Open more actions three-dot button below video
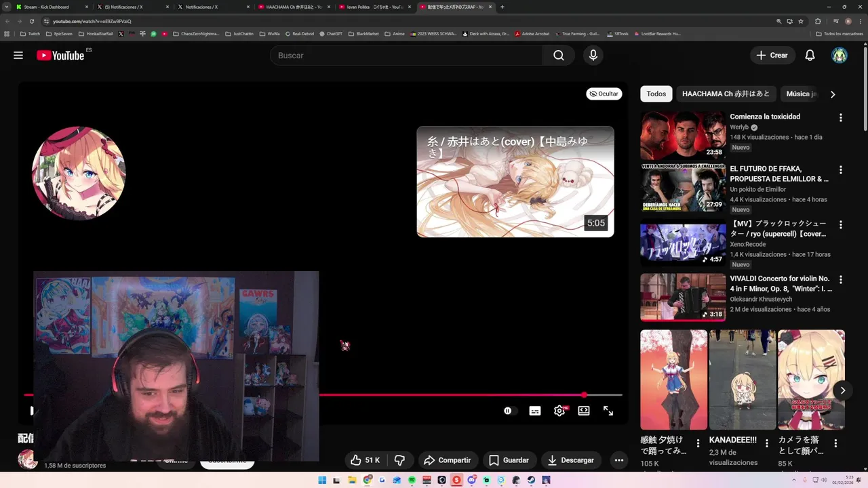 click(x=619, y=460)
